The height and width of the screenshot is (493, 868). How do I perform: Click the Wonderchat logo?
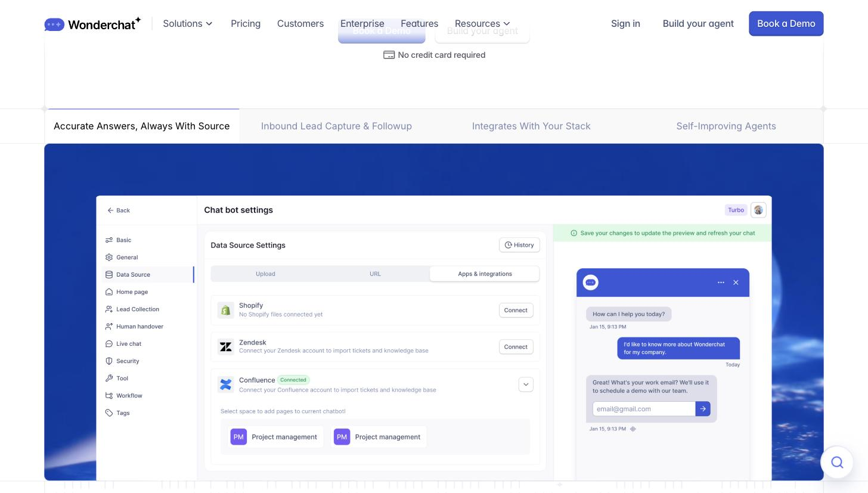point(92,24)
